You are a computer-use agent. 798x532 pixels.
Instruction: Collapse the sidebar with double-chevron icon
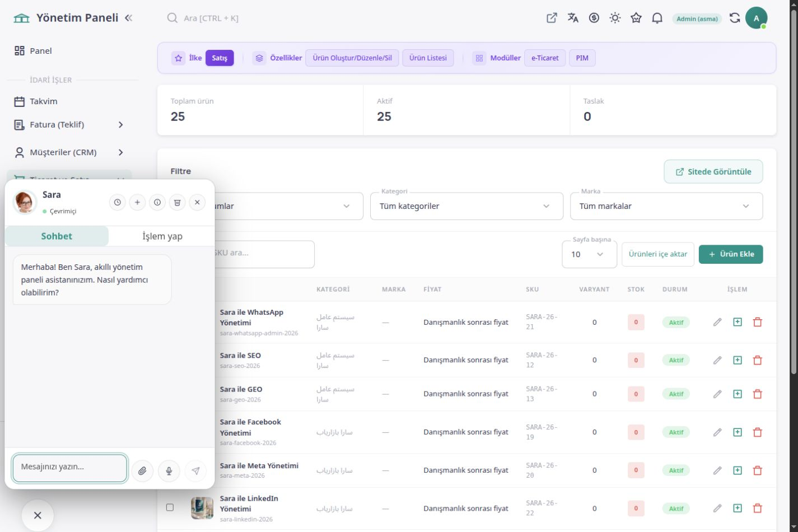[x=129, y=18]
